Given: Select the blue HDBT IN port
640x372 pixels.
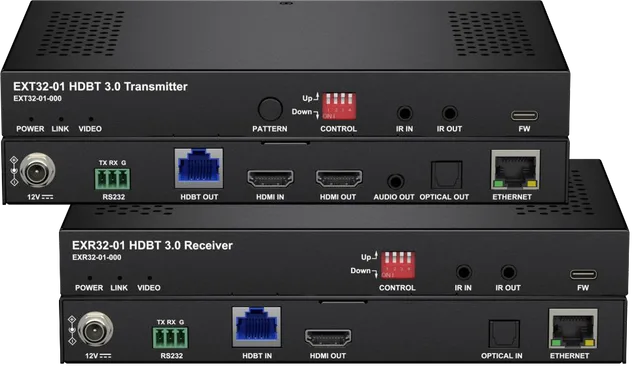Looking at the screenshot, I should (x=257, y=327).
